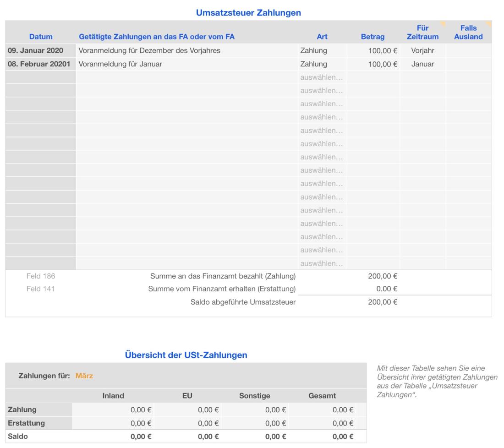The height and width of the screenshot is (448, 504).
Task: Select the Vorjahr period cell
Action: (422, 51)
